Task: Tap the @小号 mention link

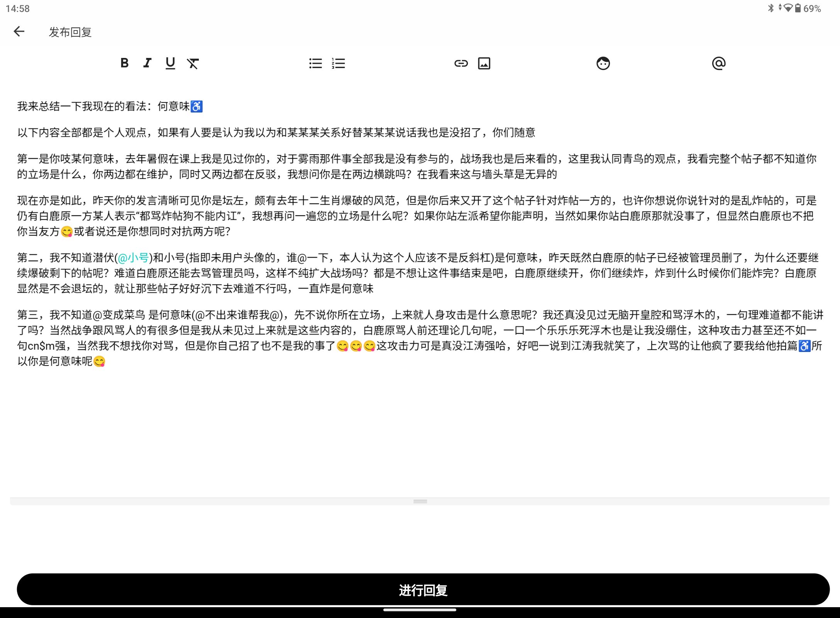Action: click(x=133, y=258)
